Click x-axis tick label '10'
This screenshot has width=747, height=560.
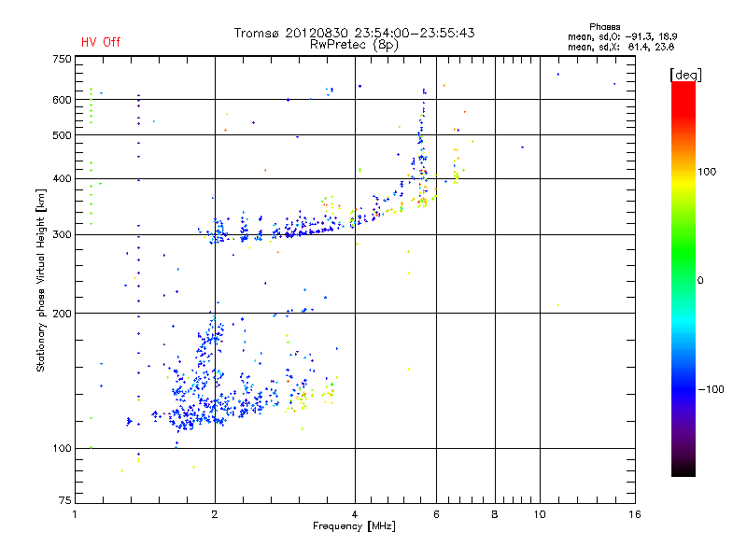click(540, 514)
